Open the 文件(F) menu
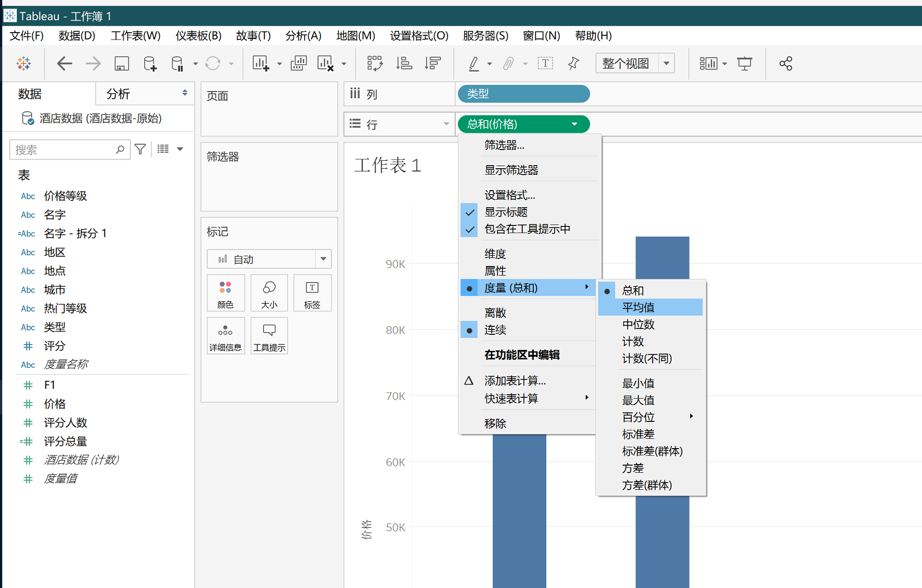The width and height of the screenshot is (922, 588). [x=27, y=36]
